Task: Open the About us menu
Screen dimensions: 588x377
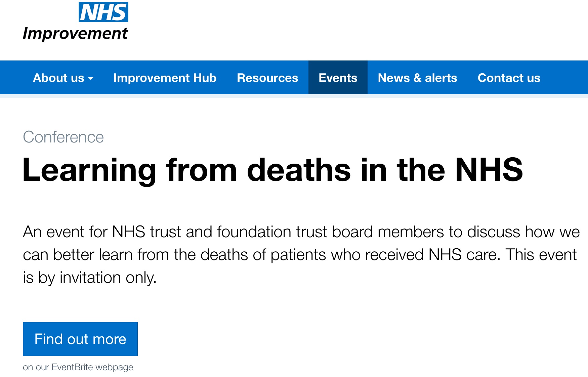Action: click(59, 78)
